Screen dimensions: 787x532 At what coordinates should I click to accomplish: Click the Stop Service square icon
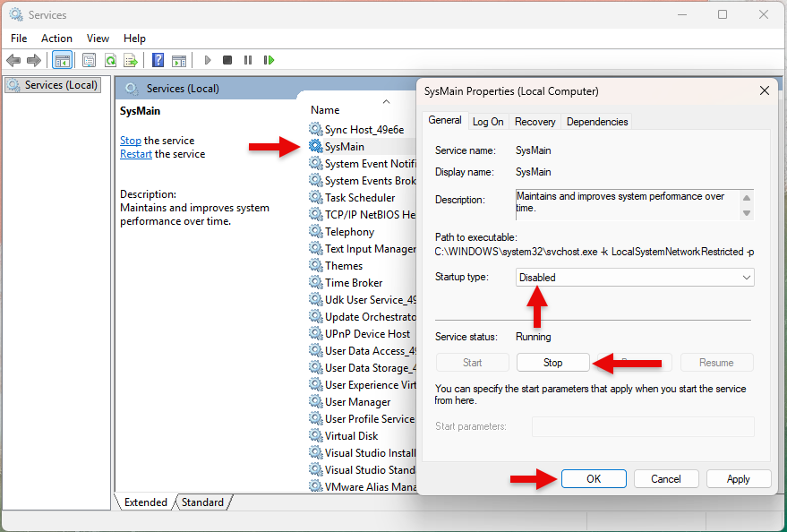[227, 60]
